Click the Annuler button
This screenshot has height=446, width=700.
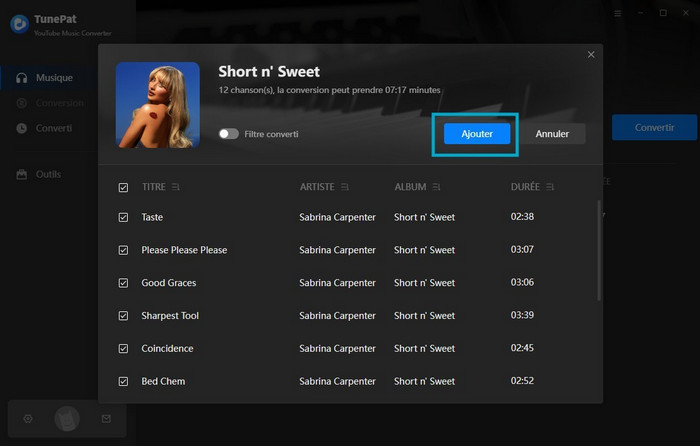[x=552, y=133]
